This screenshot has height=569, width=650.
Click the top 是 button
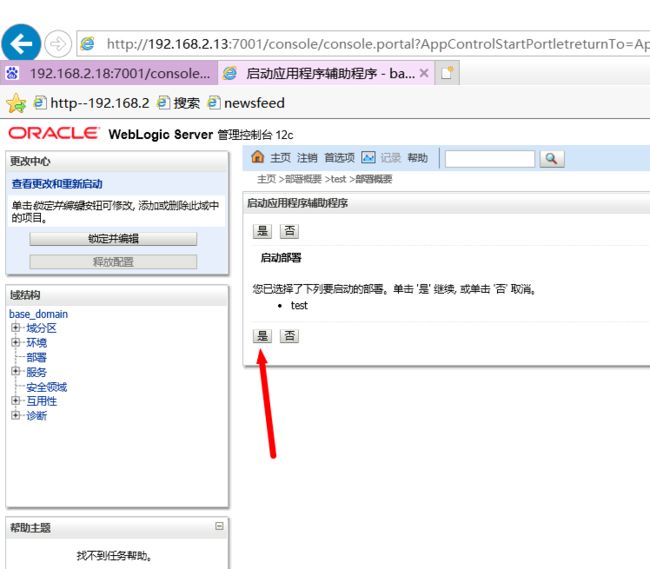tap(262, 231)
